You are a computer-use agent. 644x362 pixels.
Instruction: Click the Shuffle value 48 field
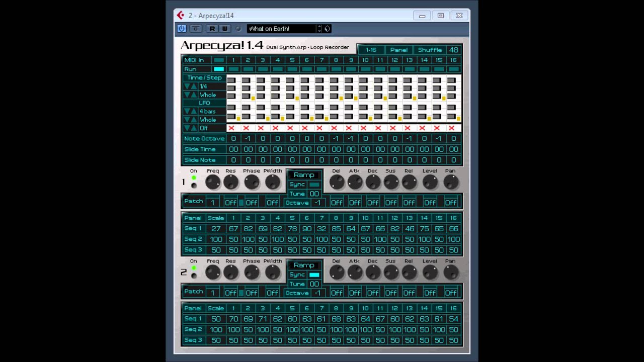[454, 50]
